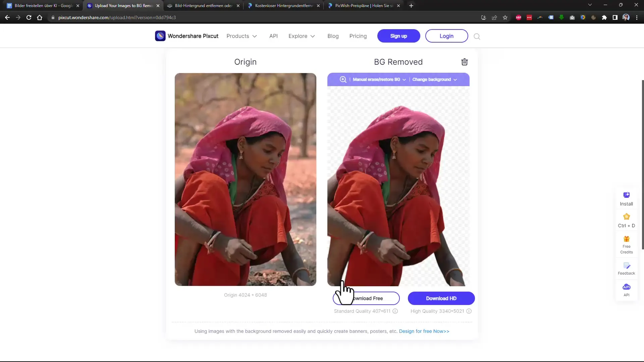Image resolution: width=644 pixels, height=362 pixels.
Task: Click the Free Credits gift icon on sidebar
Action: click(627, 239)
